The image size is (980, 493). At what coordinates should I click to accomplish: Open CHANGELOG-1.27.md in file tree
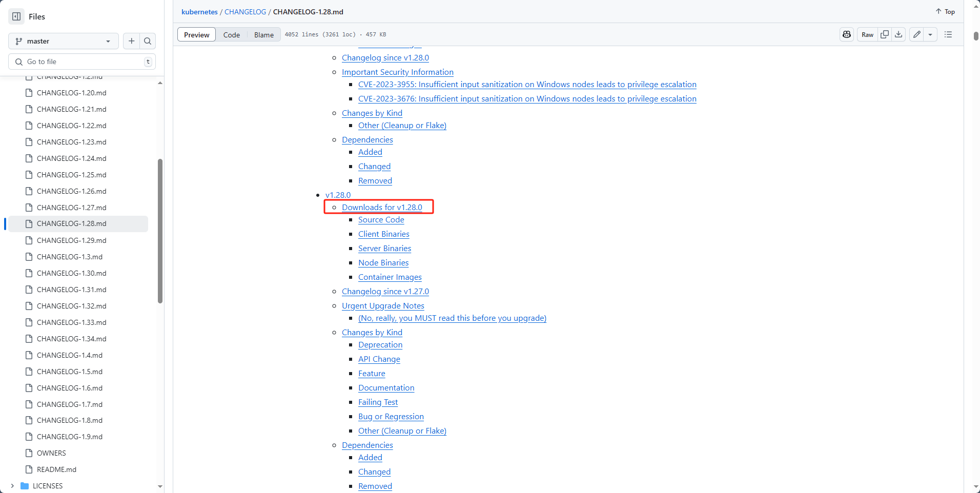click(x=72, y=208)
